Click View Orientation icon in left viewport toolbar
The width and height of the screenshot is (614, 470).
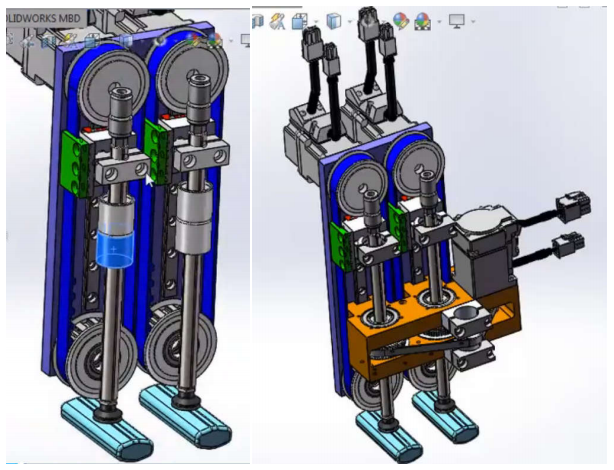click(x=90, y=41)
